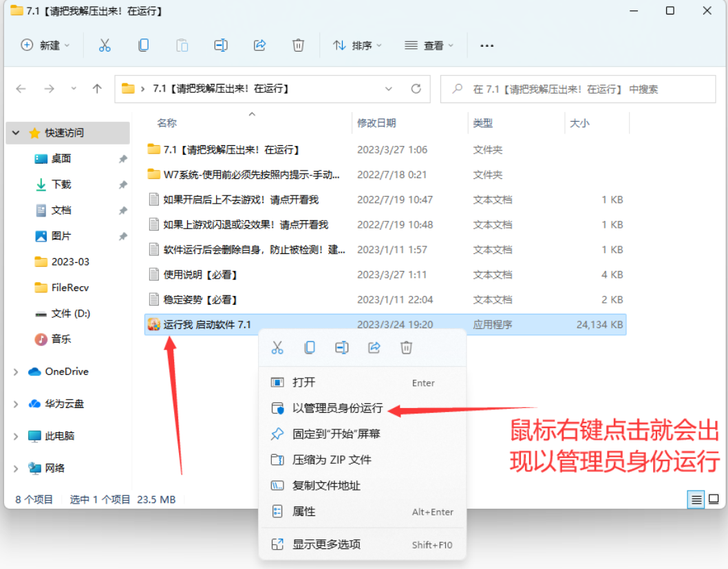Sort by the 名称 column header

pyautogui.click(x=167, y=123)
